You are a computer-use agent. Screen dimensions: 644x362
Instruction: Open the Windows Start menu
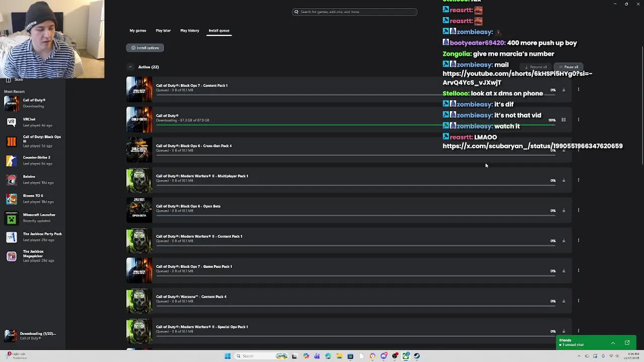point(227,356)
